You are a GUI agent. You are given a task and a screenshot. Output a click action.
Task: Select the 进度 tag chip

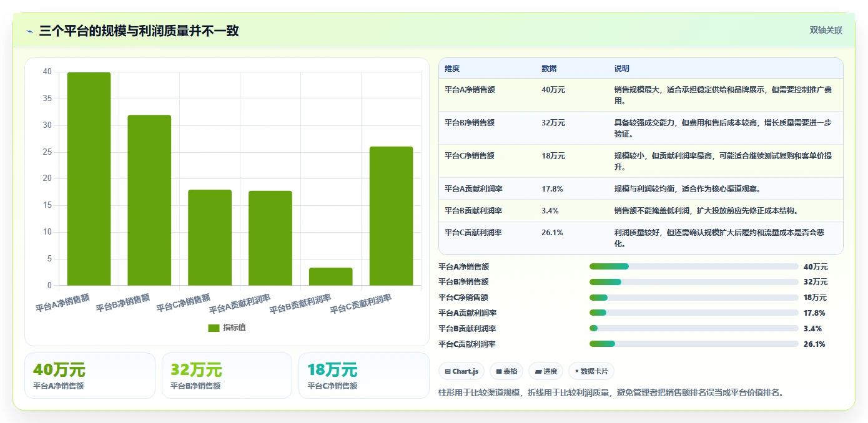tap(546, 371)
